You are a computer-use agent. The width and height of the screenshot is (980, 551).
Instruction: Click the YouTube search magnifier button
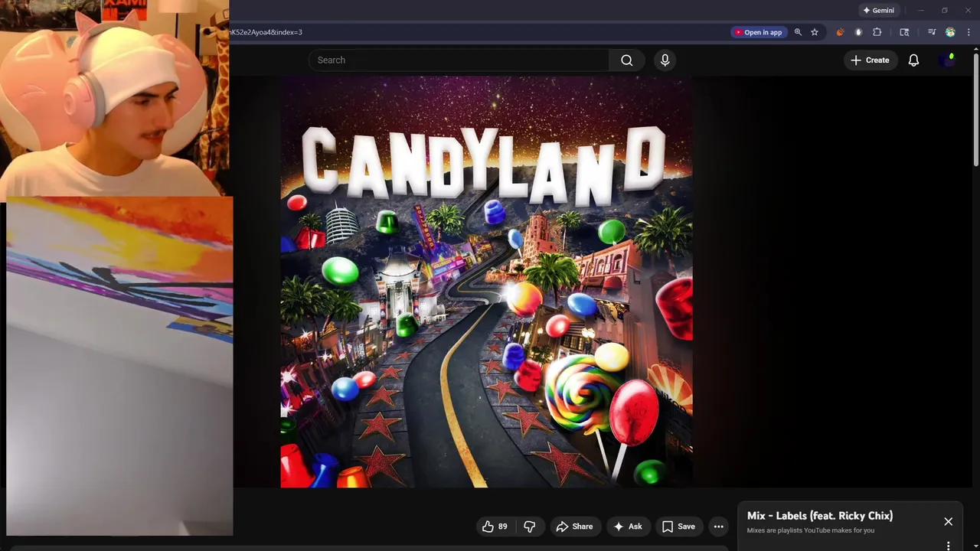point(627,60)
